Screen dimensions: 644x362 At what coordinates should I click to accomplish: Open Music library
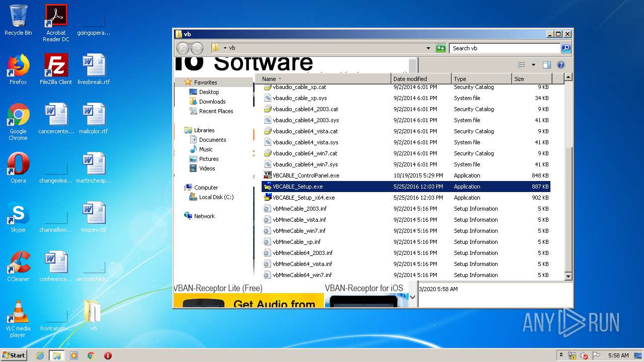coord(206,149)
